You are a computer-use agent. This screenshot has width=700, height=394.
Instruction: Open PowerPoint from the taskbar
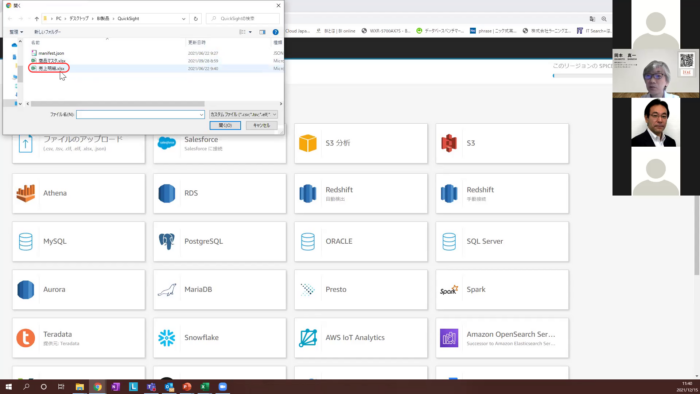click(187, 387)
